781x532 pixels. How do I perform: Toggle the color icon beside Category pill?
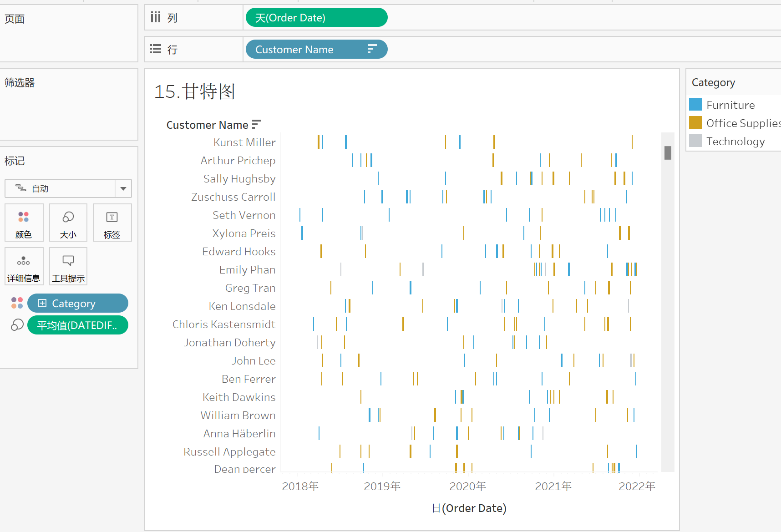[x=17, y=303]
